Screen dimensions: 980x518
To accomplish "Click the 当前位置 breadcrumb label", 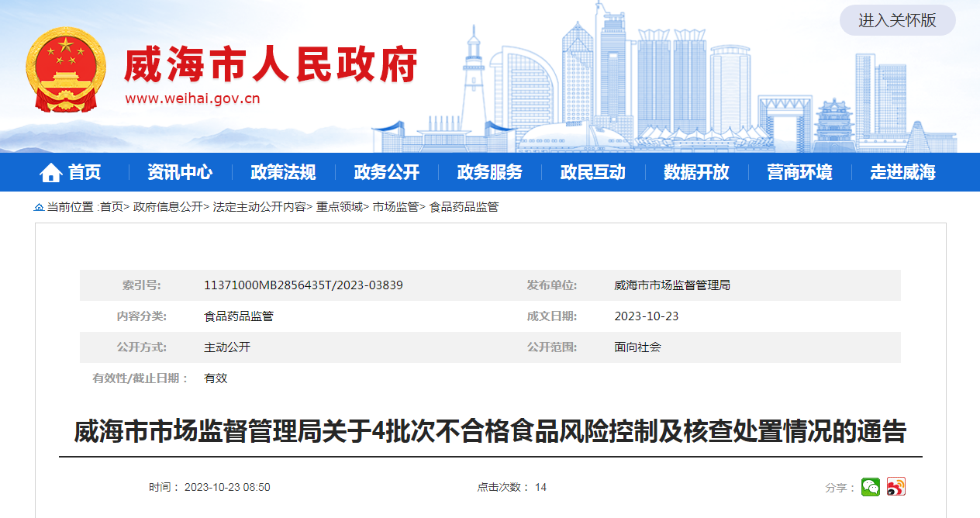I will tap(71, 207).
